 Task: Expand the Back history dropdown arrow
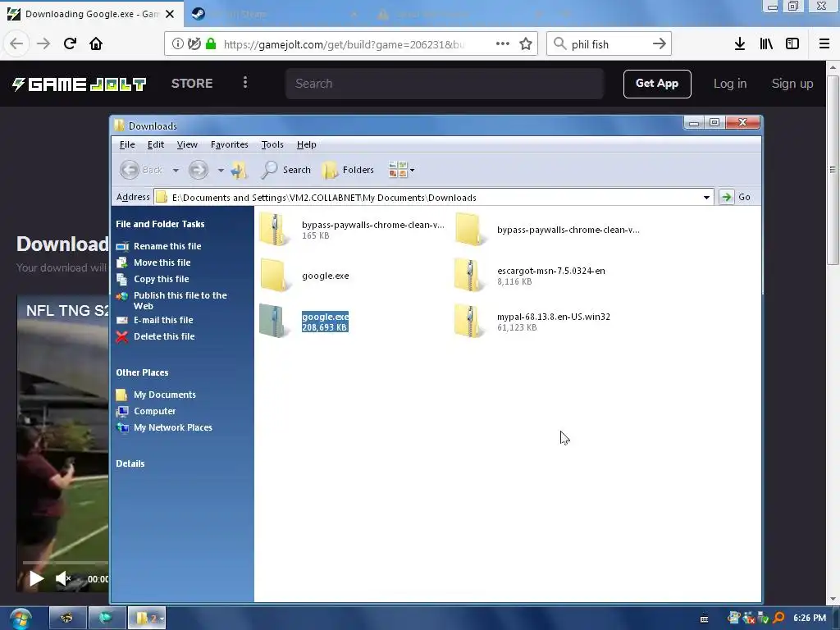coord(176,171)
